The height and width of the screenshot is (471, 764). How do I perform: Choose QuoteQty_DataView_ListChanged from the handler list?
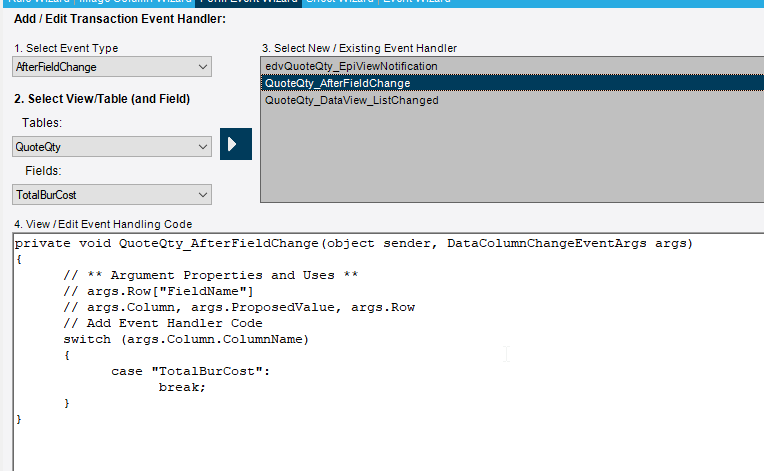[x=351, y=100]
